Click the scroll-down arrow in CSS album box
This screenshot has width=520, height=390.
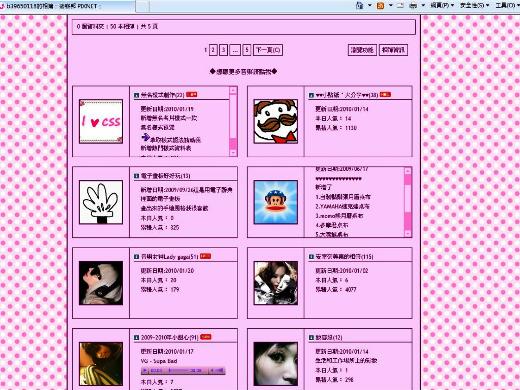(233, 153)
